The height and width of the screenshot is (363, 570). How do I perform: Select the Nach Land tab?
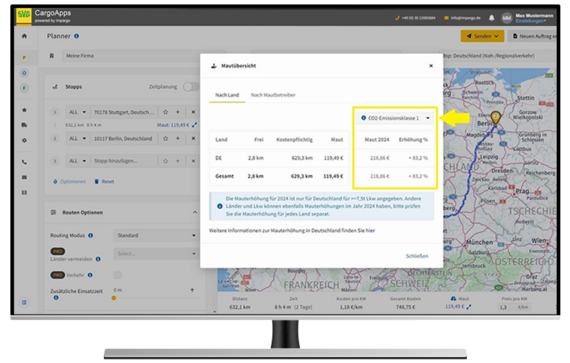coord(227,95)
